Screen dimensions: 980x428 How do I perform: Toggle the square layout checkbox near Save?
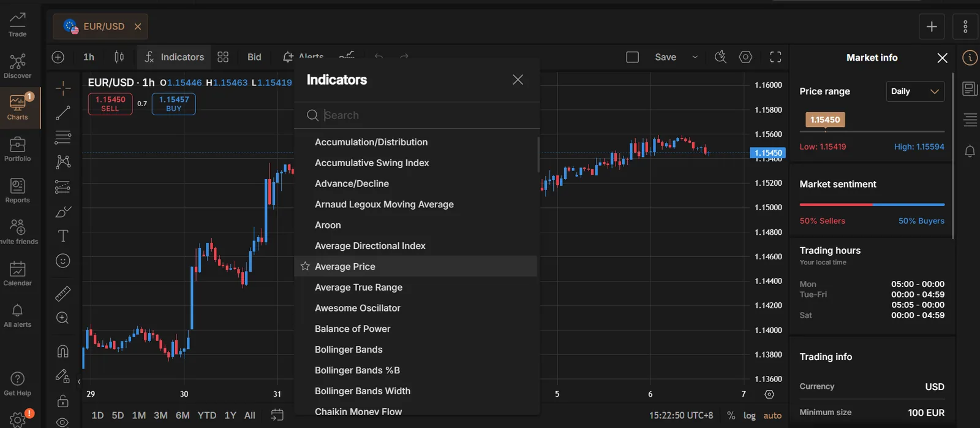[x=633, y=57]
